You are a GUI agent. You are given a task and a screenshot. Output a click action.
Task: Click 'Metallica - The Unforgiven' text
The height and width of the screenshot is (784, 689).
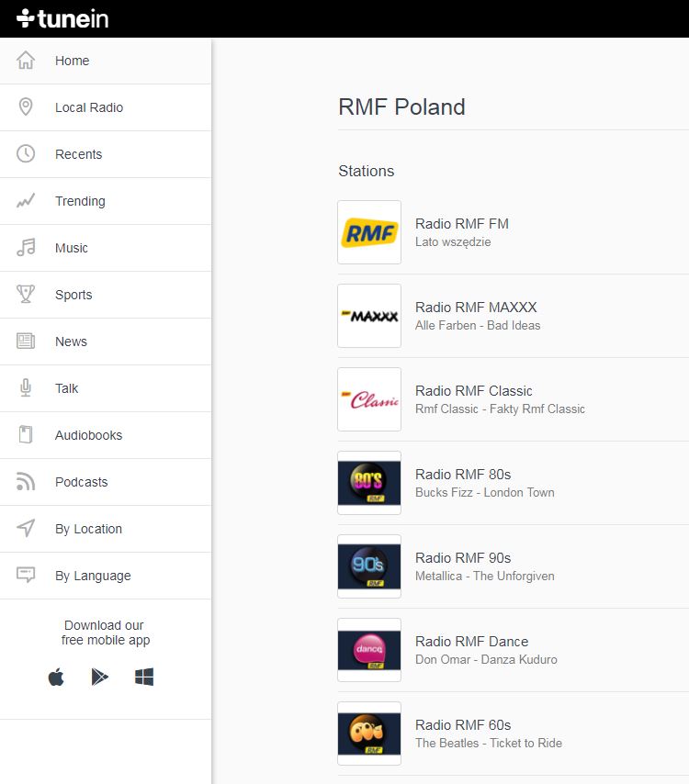485,576
